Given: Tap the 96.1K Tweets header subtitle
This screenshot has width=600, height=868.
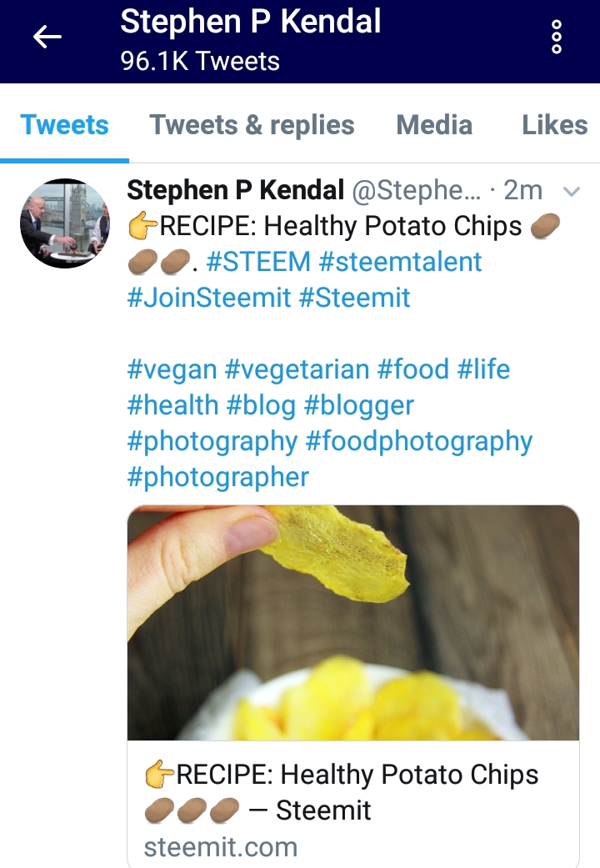Looking at the screenshot, I should point(200,61).
